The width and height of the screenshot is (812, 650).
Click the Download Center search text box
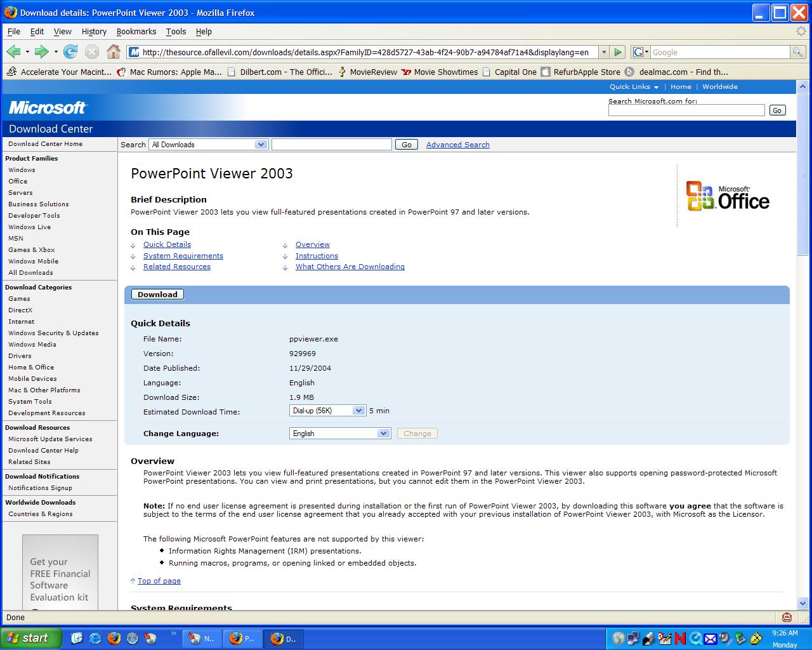(332, 145)
